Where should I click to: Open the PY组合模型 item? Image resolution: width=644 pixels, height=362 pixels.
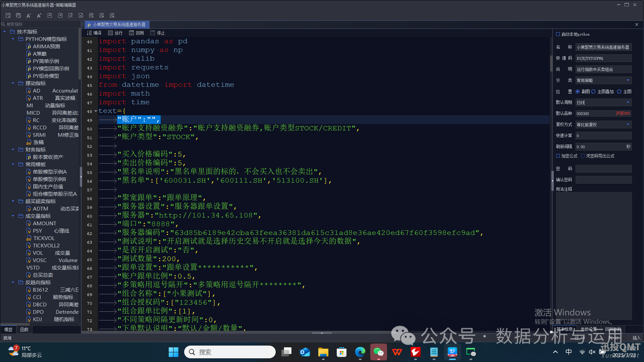point(43,76)
